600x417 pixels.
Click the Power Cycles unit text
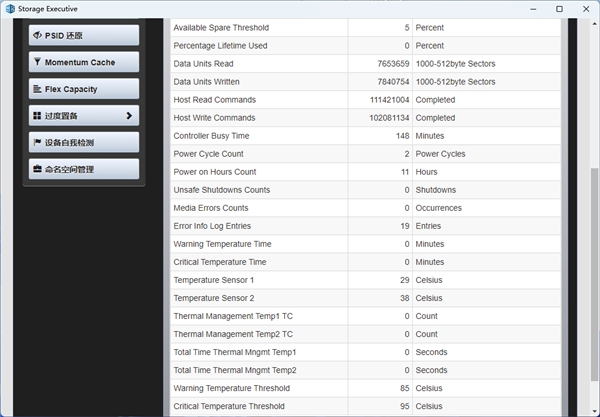pyautogui.click(x=440, y=153)
